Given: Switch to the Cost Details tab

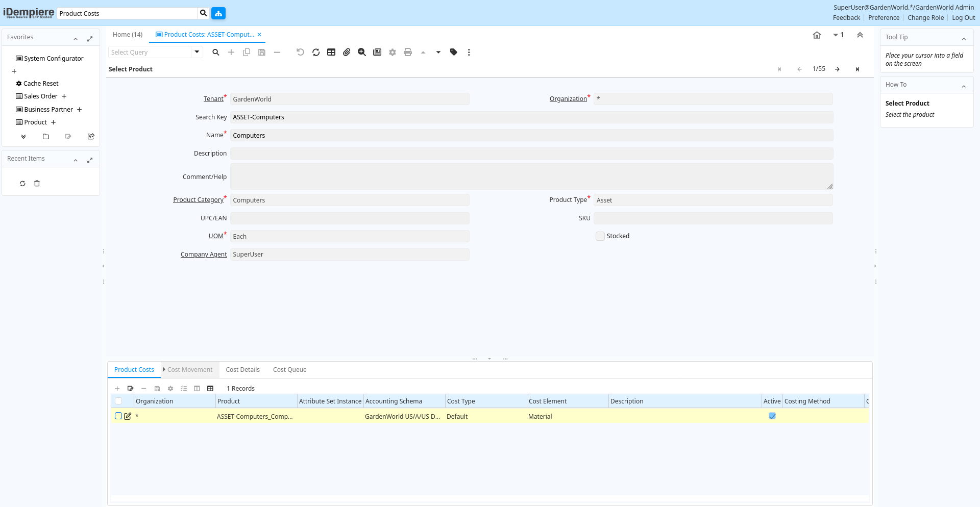Looking at the screenshot, I should click(x=242, y=370).
